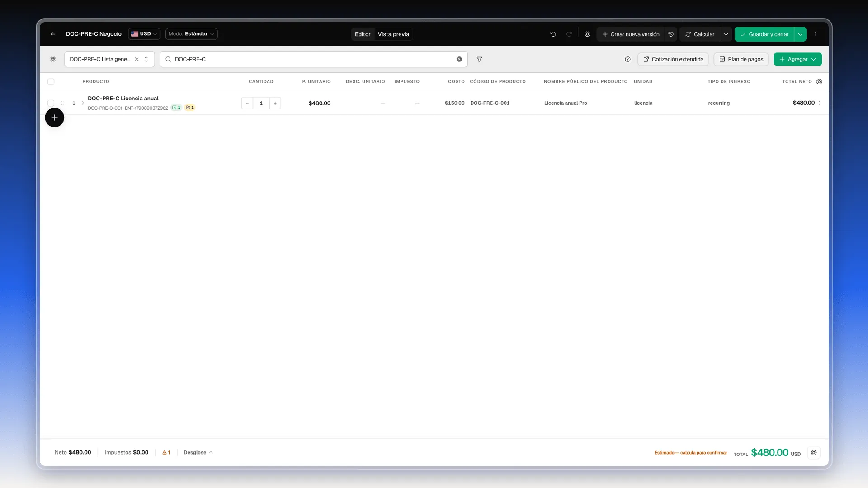Open the Plan de pagos
The width and height of the screenshot is (868, 488).
[741, 59]
